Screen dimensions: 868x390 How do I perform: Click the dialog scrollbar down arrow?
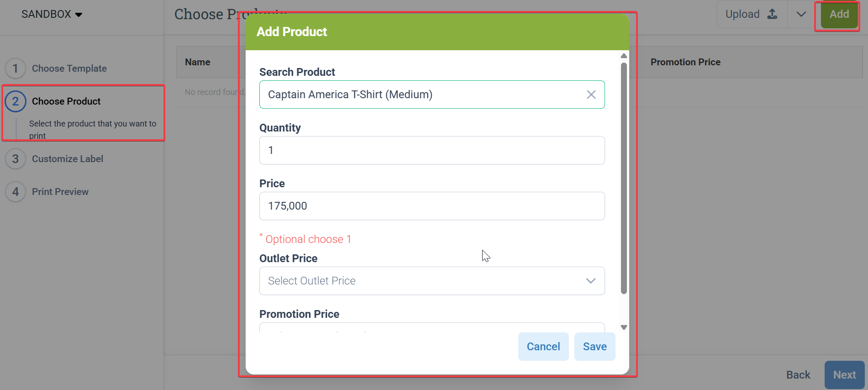click(624, 327)
